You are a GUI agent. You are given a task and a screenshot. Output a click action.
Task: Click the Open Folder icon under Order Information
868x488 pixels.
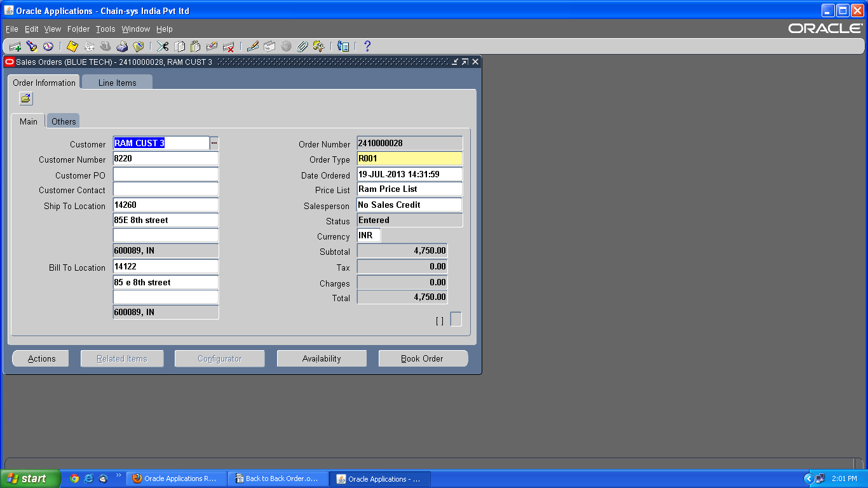coord(26,98)
